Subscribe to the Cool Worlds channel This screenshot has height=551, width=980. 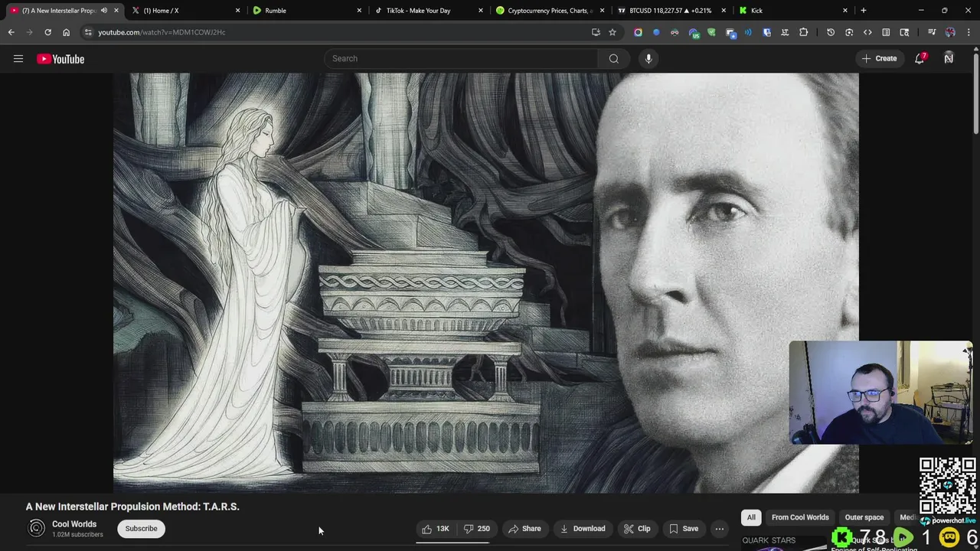(141, 529)
